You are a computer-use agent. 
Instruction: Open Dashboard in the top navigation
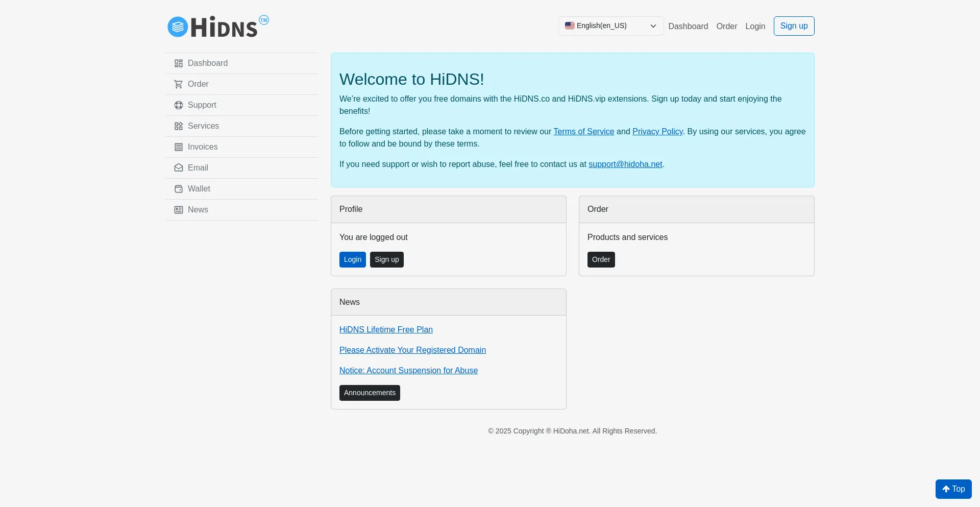click(x=688, y=27)
